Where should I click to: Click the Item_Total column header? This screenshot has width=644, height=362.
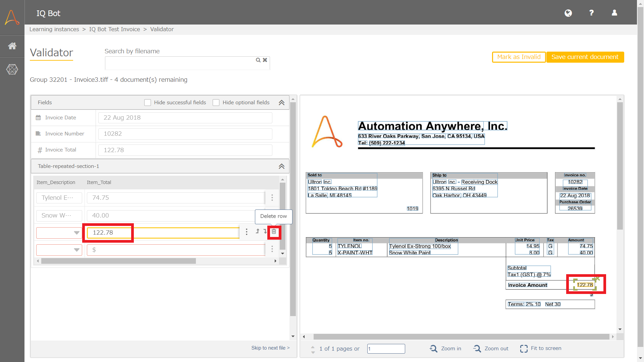[99, 182]
